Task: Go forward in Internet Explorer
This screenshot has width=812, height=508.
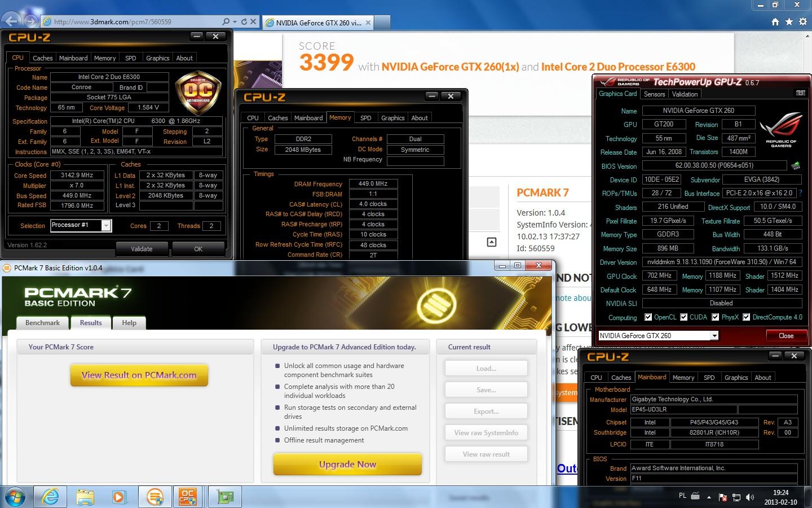Action: [31, 21]
